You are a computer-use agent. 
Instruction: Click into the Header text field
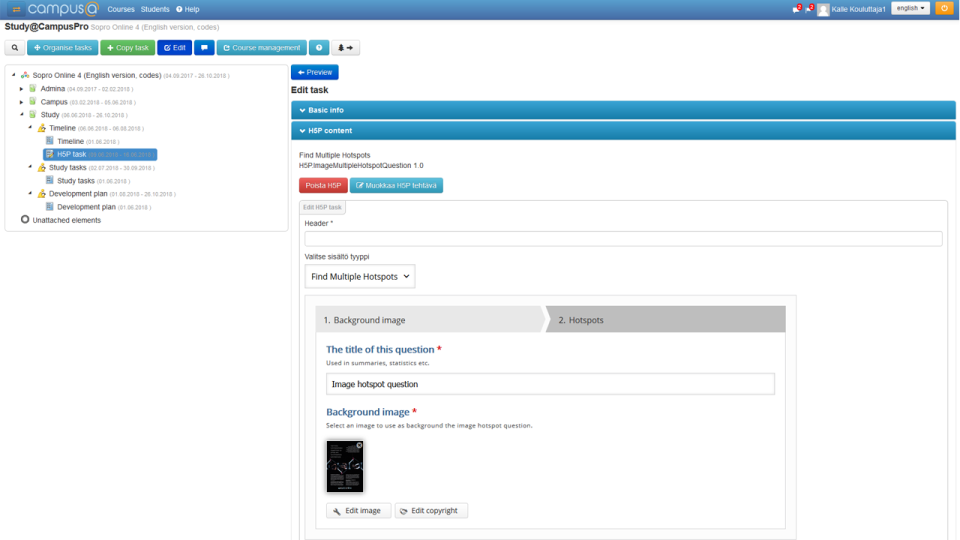(623, 239)
